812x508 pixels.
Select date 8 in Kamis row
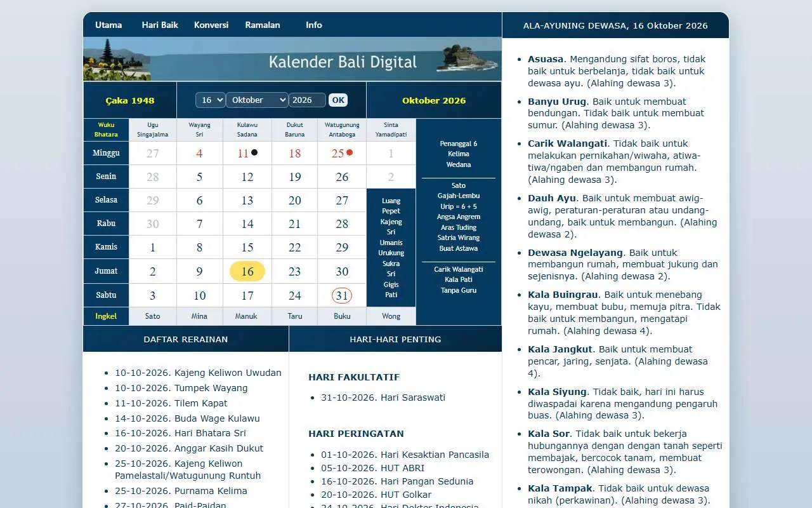[199, 247]
